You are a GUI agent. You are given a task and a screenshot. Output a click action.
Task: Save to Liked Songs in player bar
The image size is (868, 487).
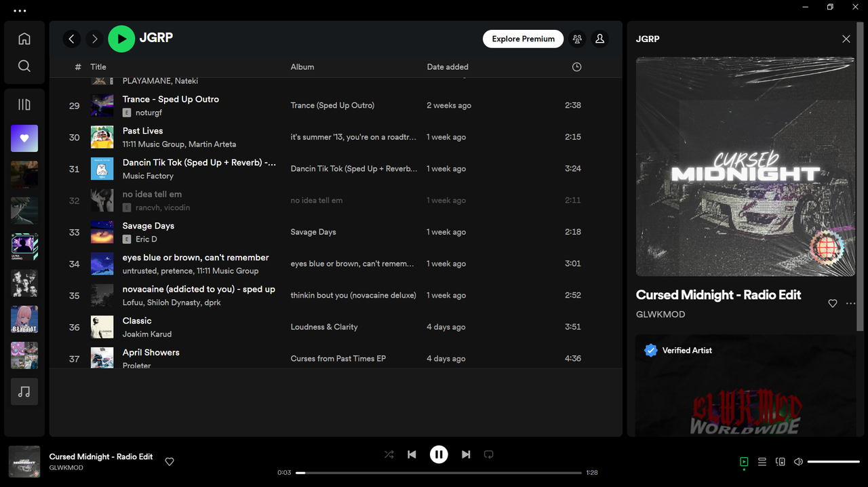point(170,462)
